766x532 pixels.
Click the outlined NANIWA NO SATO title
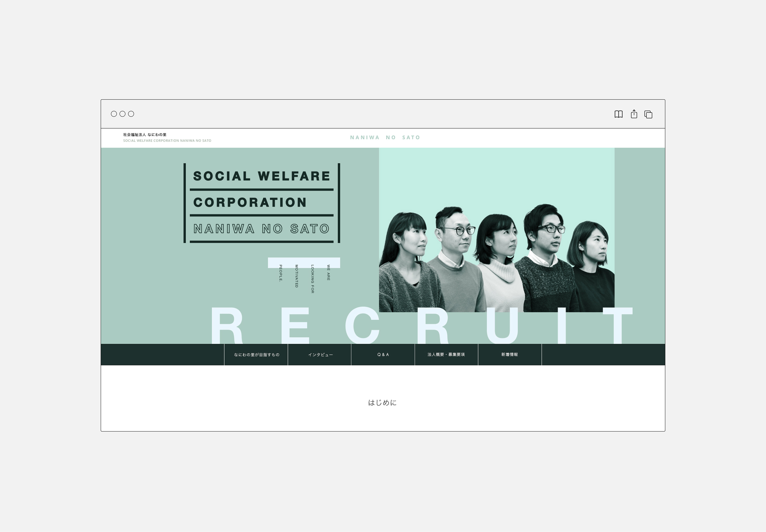pos(262,229)
